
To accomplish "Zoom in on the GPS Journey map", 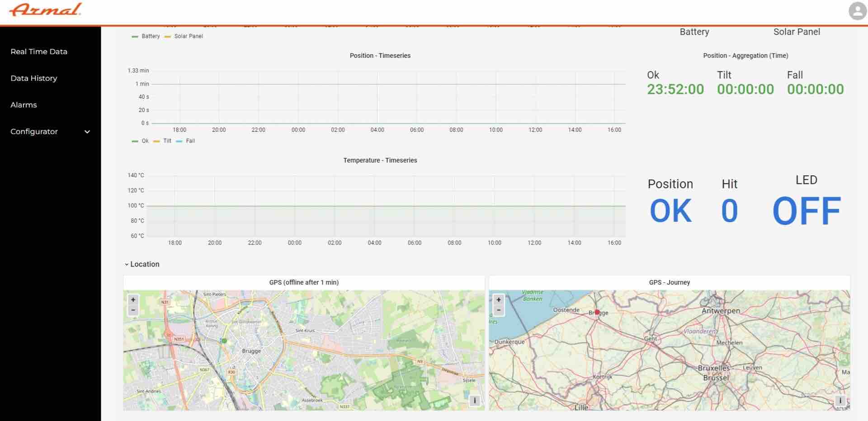I will [499, 299].
